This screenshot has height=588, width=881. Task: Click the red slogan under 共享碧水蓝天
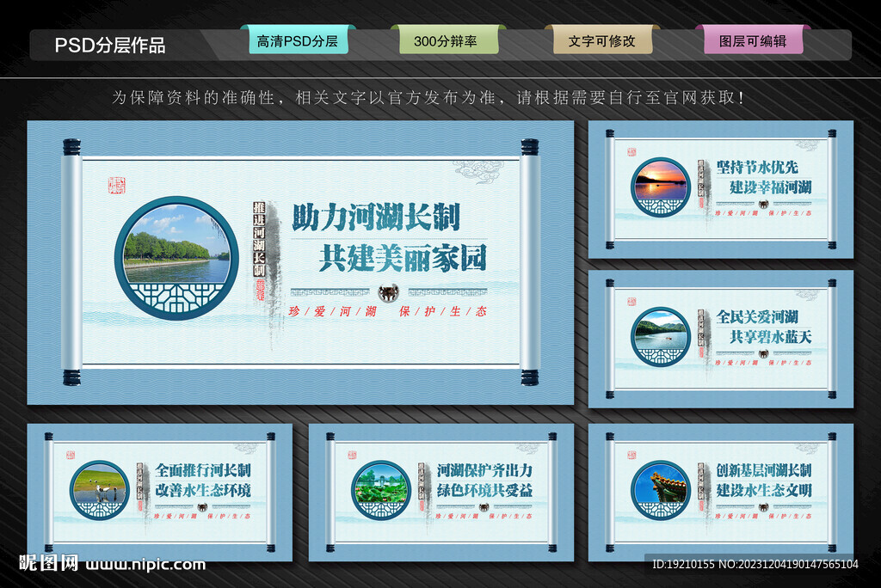click(x=764, y=363)
